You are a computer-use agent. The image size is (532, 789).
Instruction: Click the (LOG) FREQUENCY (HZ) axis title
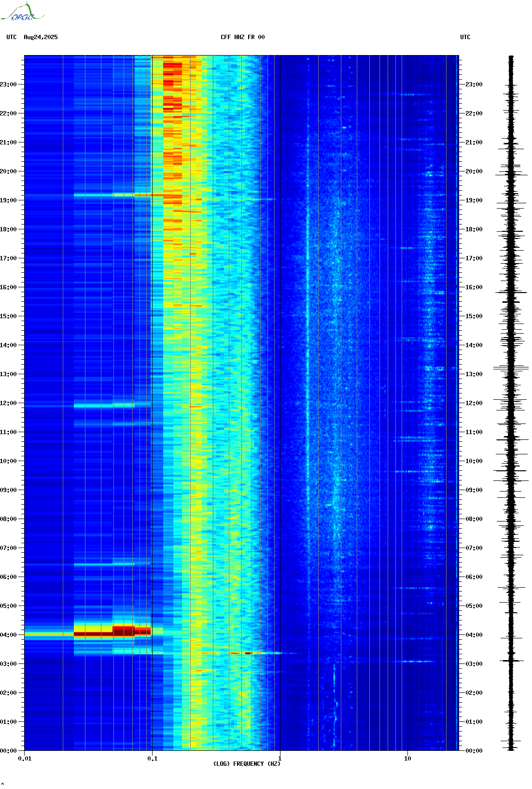point(247,764)
